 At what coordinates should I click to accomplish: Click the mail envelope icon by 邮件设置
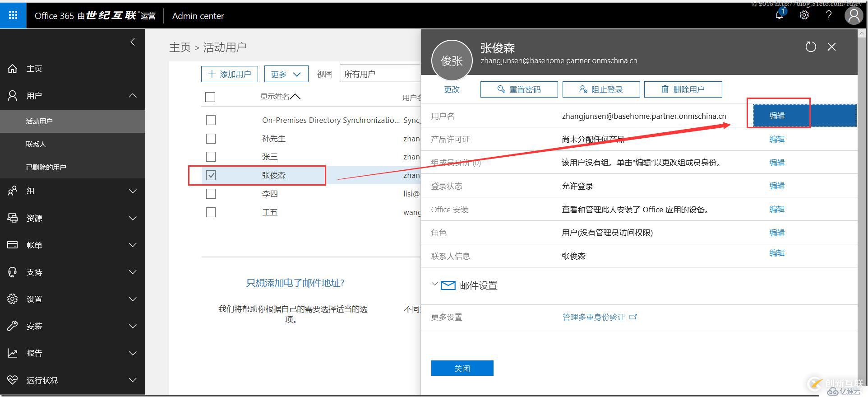(x=448, y=285)
